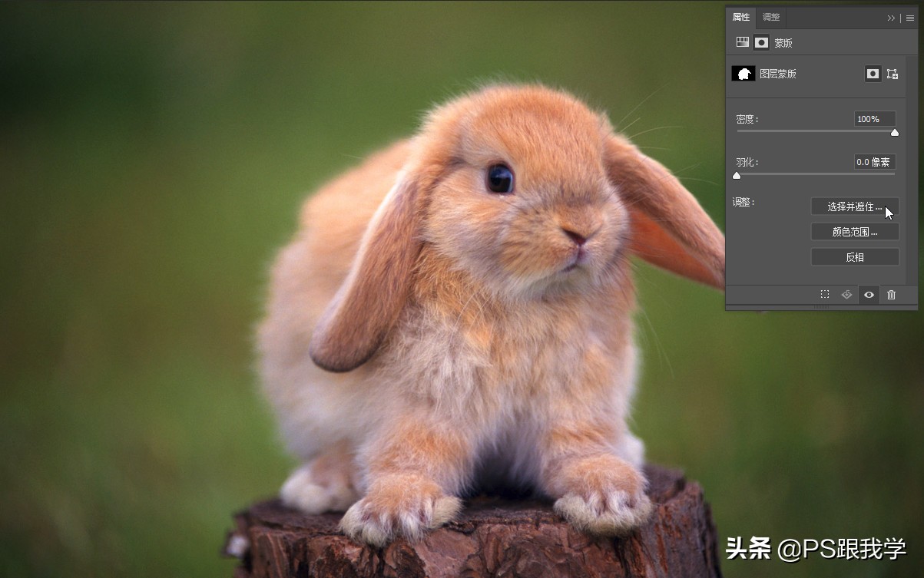
Task: Click the 密度 density slider handle
Action: (895, 133)
